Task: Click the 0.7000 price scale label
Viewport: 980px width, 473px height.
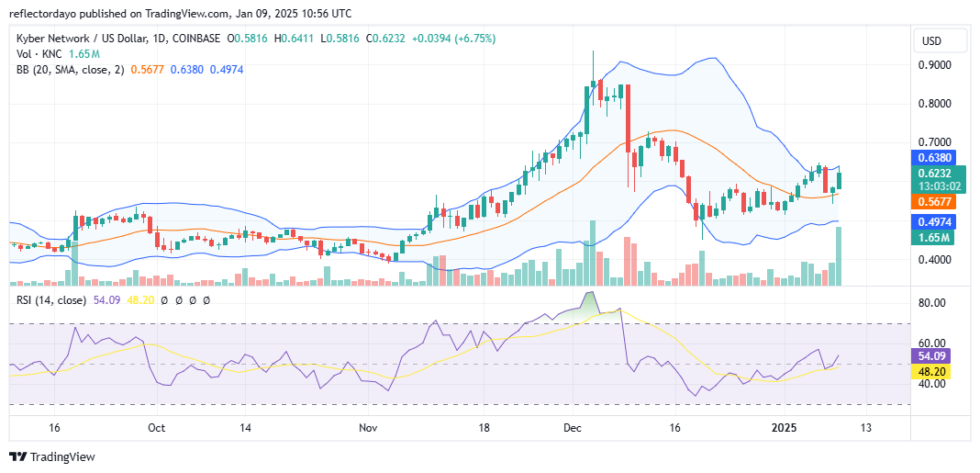Action: click(936, 143)
